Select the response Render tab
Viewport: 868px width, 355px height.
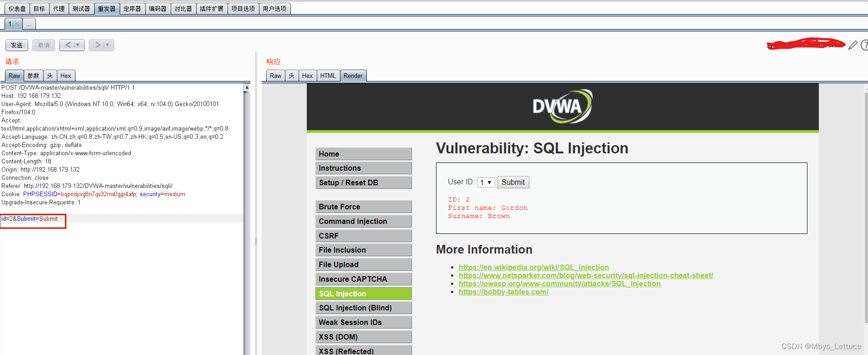(x=353, y=76)
